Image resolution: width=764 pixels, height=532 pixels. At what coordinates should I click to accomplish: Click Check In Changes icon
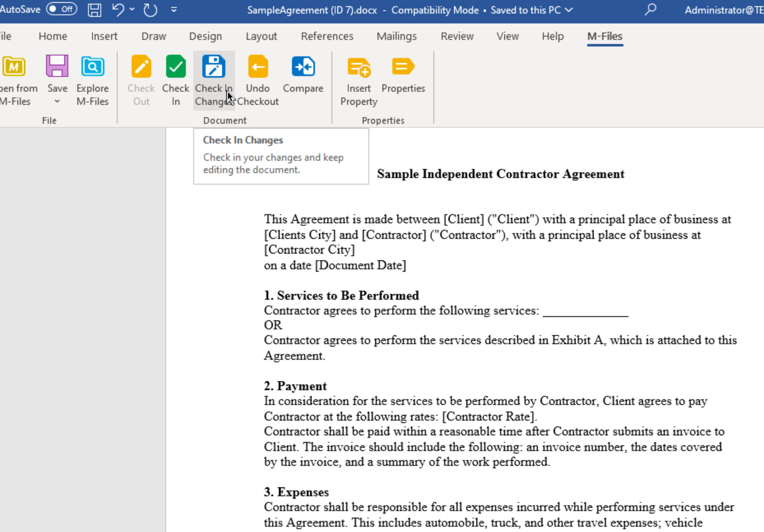[214, 66]
